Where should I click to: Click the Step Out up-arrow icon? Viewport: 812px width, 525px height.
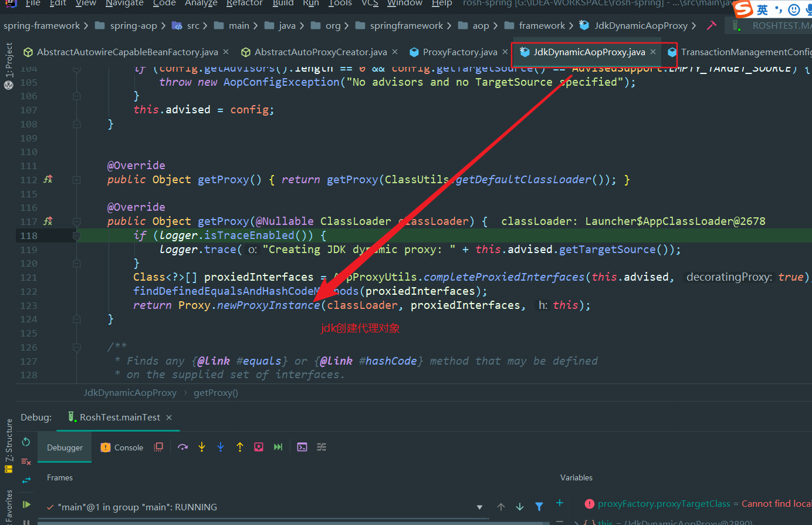coord(240,447)
